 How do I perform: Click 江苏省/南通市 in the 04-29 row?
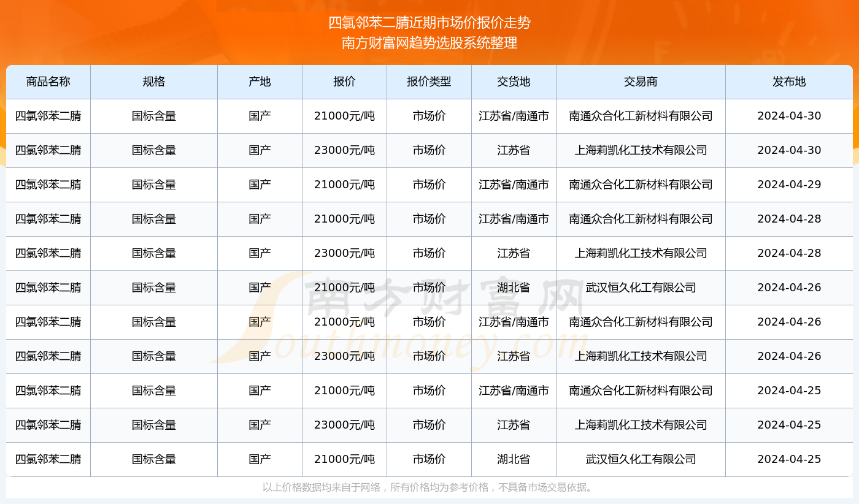tap(514, 185)
